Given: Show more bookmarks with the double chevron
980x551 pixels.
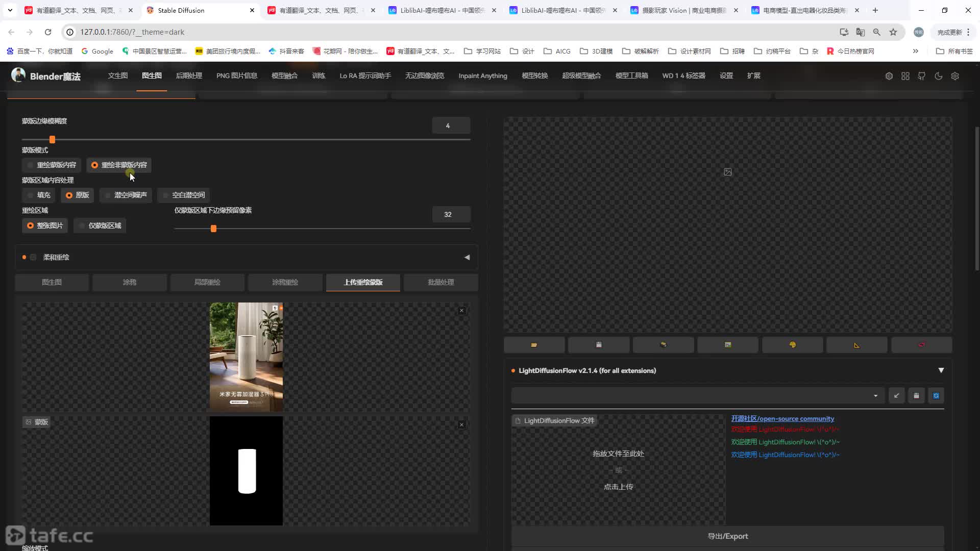Looking at the screenshot, I should coord(916,51).
